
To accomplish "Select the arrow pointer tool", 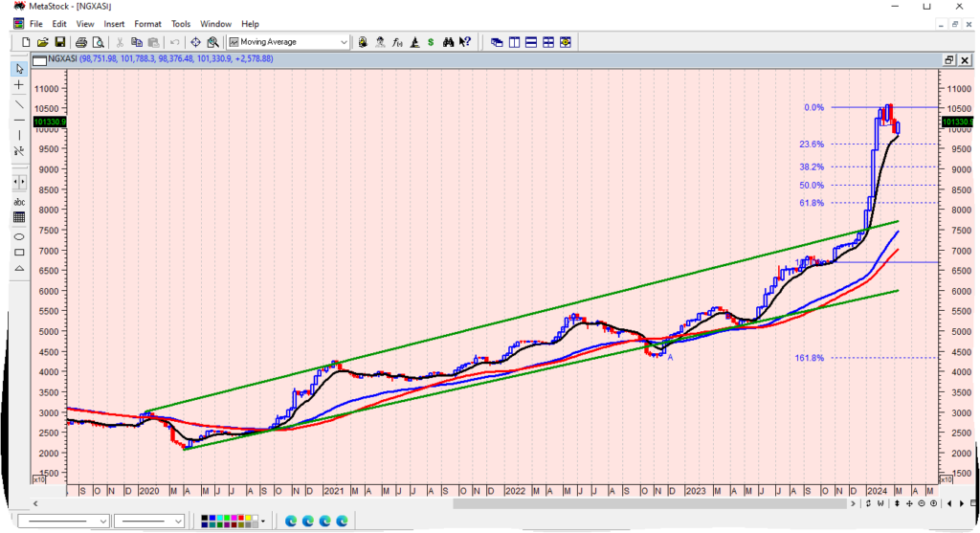I will [19, 69].
